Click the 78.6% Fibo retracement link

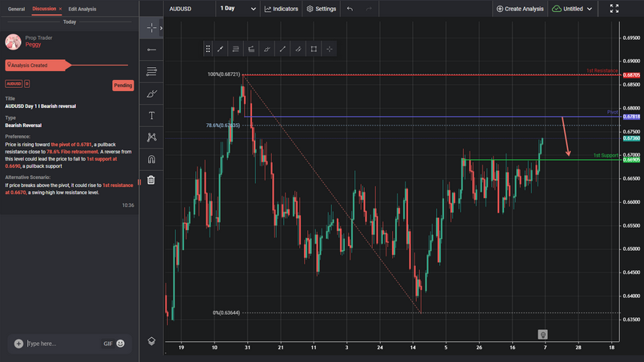(72, 152)
